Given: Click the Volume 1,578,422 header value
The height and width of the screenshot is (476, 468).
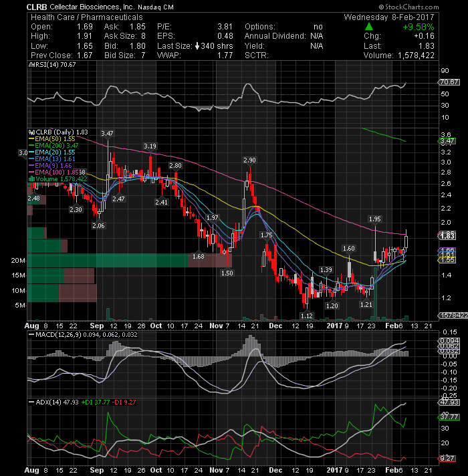Looking at the screenshot, I should (416, 55).
